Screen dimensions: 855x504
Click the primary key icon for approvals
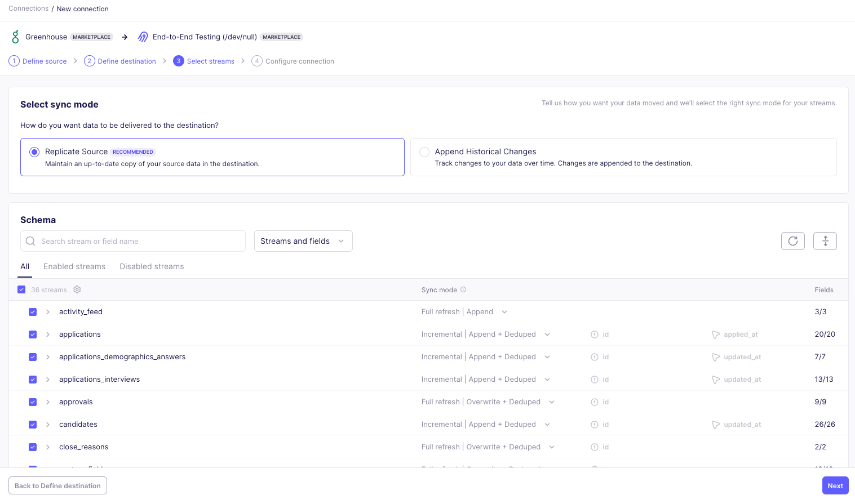tap(594, 402)
